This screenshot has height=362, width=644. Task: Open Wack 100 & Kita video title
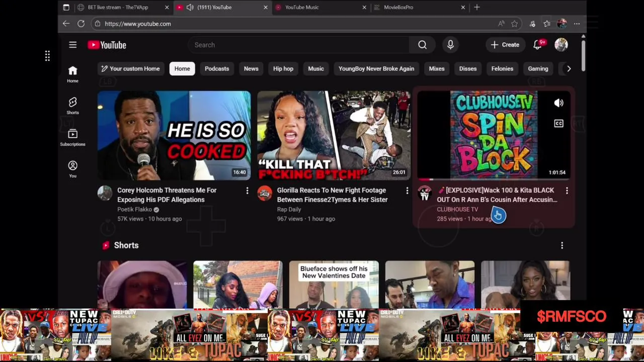pyautogui.click(x=497, y=195)
